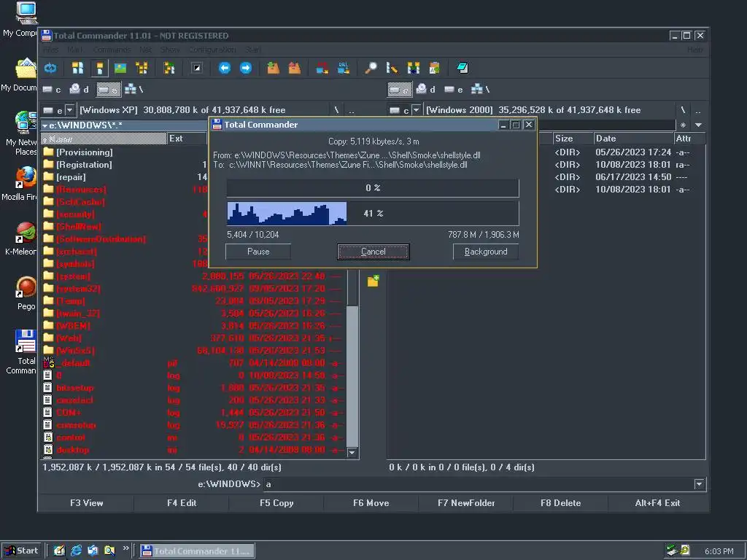The image size is (747, 560).
Task: Click the 41 % total progress bar
Action: click(x=373, y=214)
